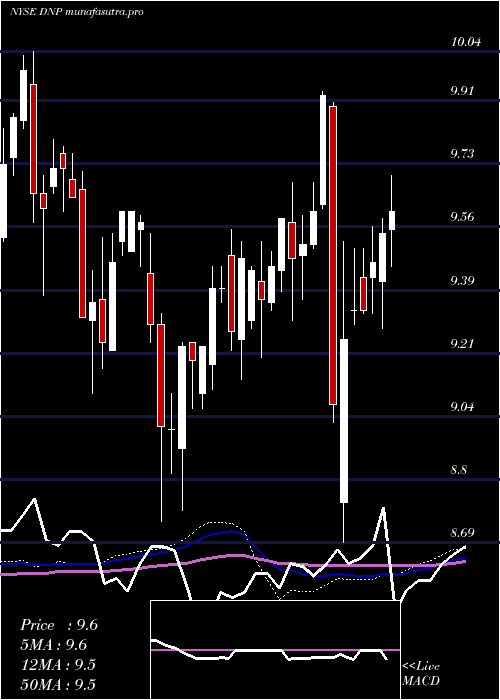Select the final white candlestick on the right
Image resolution: width=500 pixels, height=700 pixels.
[x=392, y=221]
